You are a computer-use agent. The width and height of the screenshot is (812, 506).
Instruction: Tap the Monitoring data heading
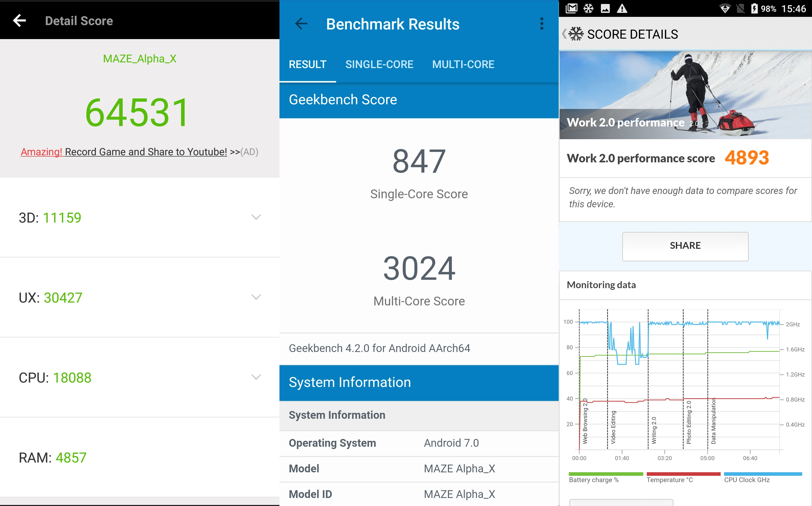click(601, 285)
